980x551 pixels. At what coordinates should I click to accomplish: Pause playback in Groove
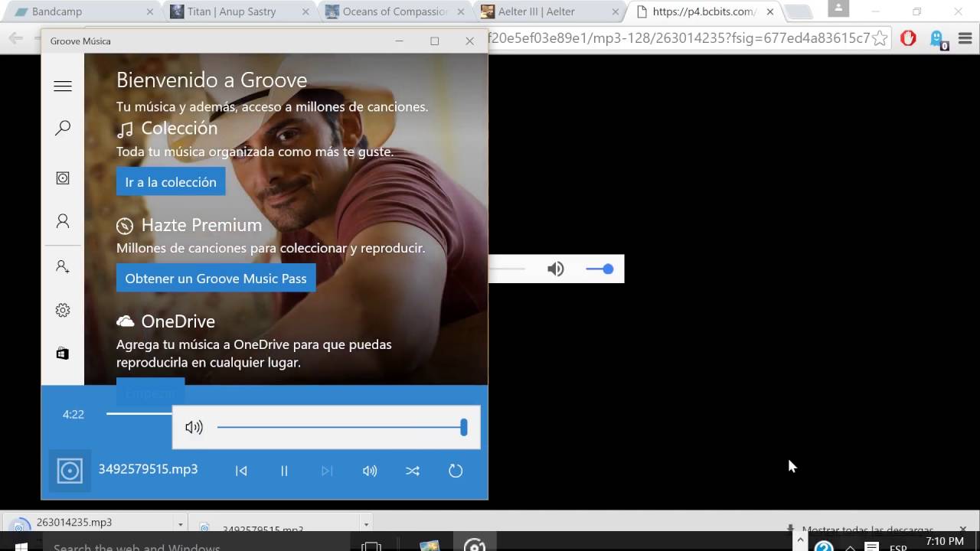[284, 471]
